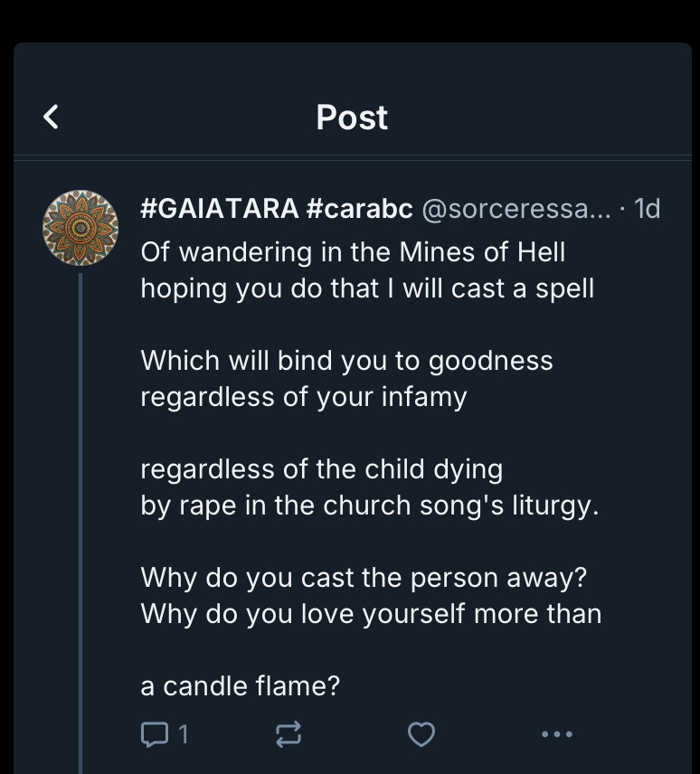700x774 pixels.
Task: Click the #carabc tag in author name
Action: pyautogui.click(x=360, y=209)
